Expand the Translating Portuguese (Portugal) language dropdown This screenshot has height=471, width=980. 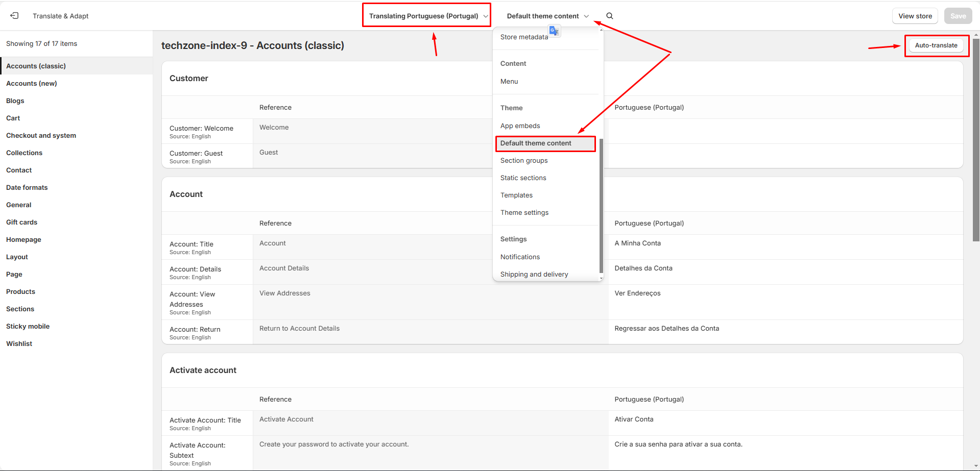coord(427,16)
